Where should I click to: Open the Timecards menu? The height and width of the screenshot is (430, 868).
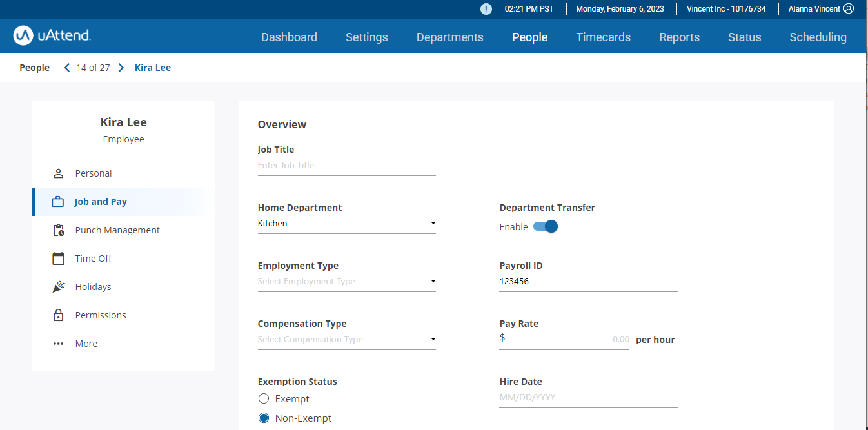pyautogui.click(x=604, y=37)
